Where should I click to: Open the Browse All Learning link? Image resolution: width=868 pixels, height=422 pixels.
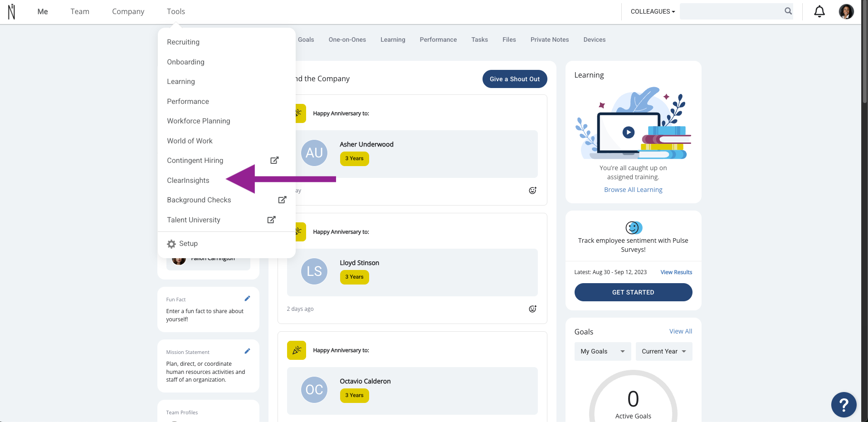(x=633, y=190)
